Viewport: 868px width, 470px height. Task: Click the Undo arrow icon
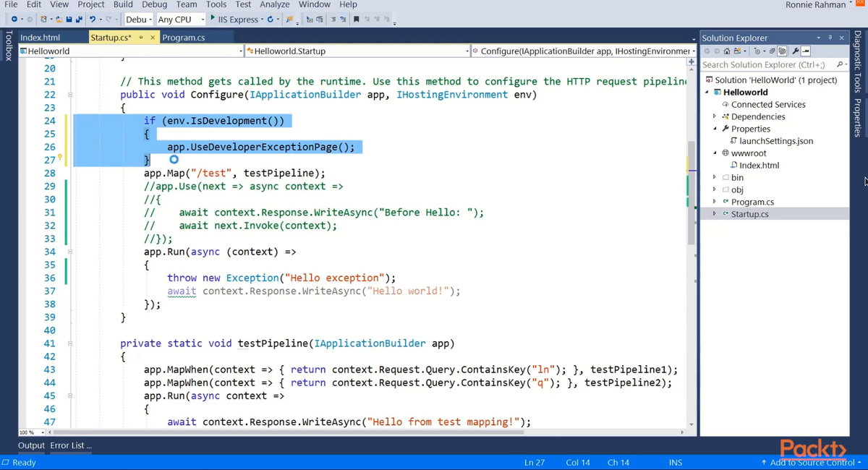pyautogui.click(x=93, y=19)
